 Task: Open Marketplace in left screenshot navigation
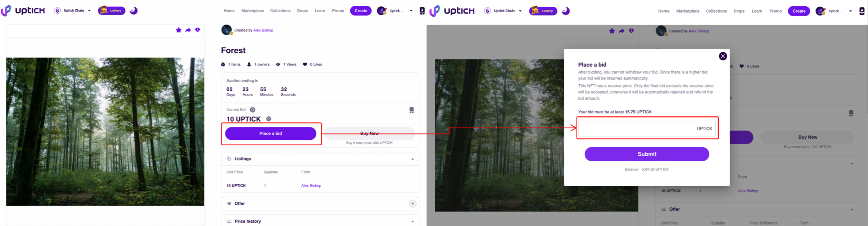(x=252, y=11)
